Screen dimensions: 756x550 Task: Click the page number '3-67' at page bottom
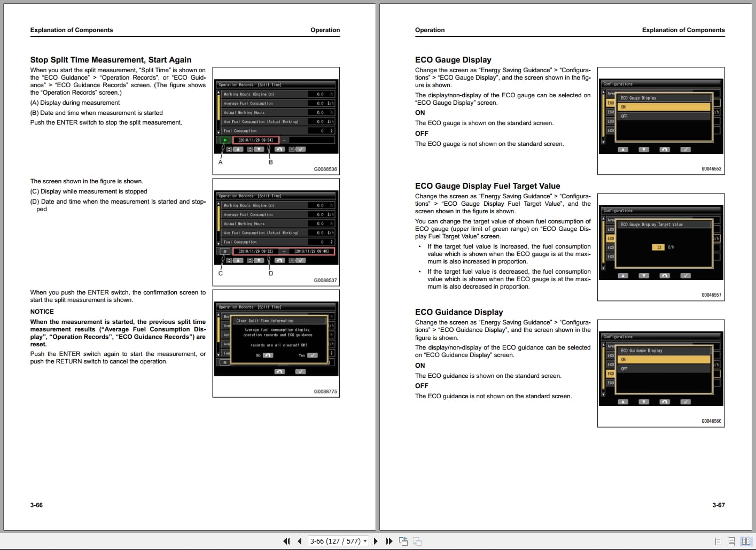click(x=719, y=505)
